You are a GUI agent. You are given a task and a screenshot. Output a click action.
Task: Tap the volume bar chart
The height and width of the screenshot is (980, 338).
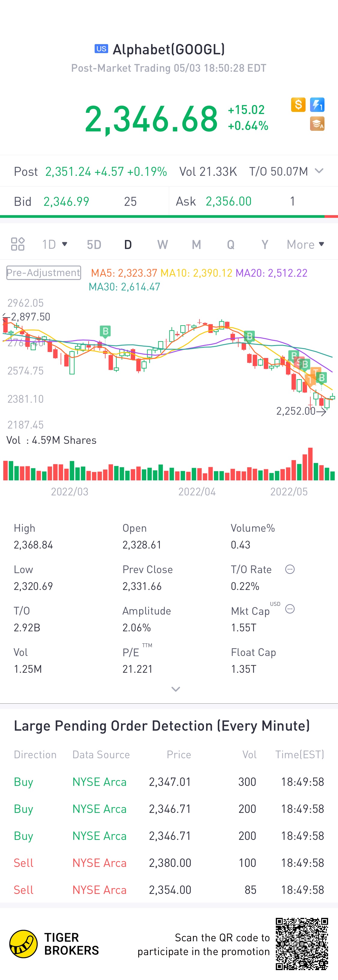[169, 464]
